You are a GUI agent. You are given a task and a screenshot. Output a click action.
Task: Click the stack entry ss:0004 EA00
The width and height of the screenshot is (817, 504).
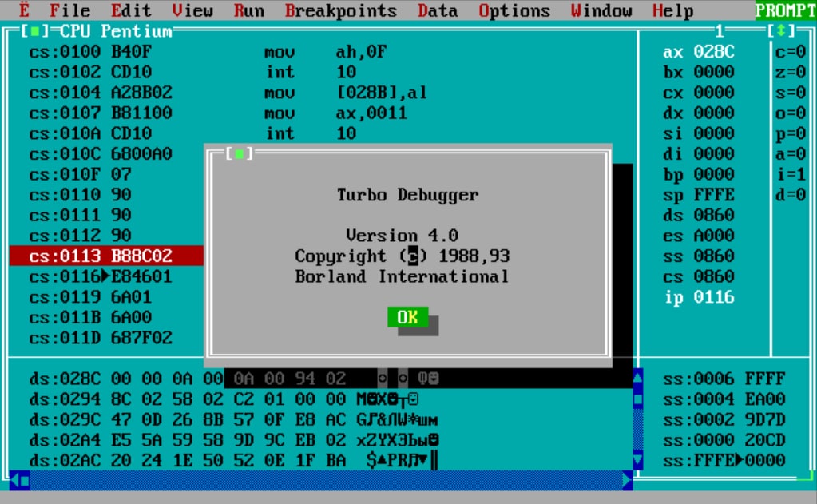point(724,399)
